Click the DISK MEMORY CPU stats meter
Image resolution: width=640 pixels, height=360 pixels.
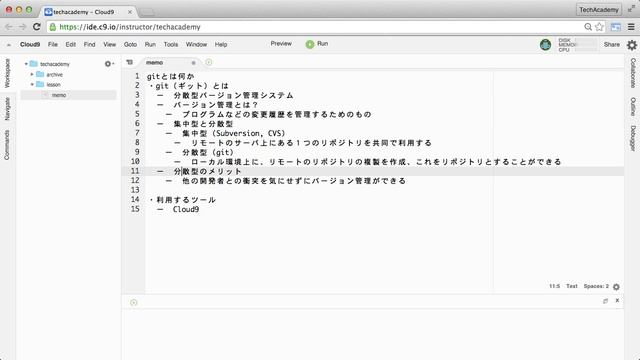pos(577,45)
